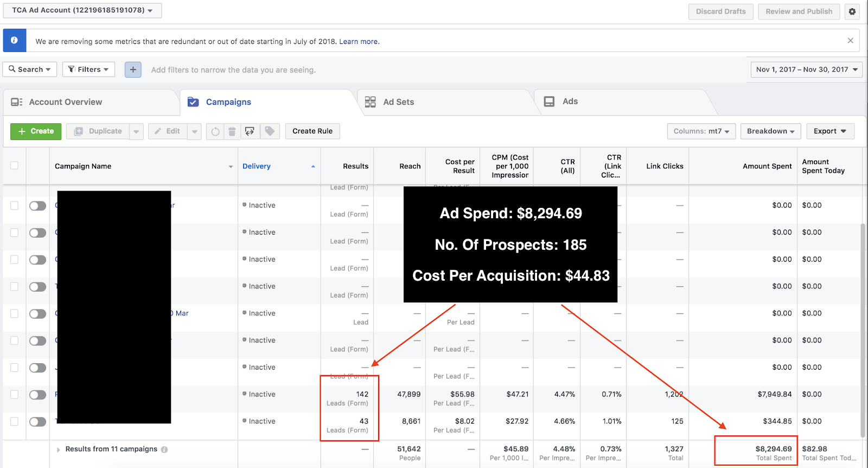Open the Export dropdown
Viewport: 868px width, 468px height.
pos(830,131)
